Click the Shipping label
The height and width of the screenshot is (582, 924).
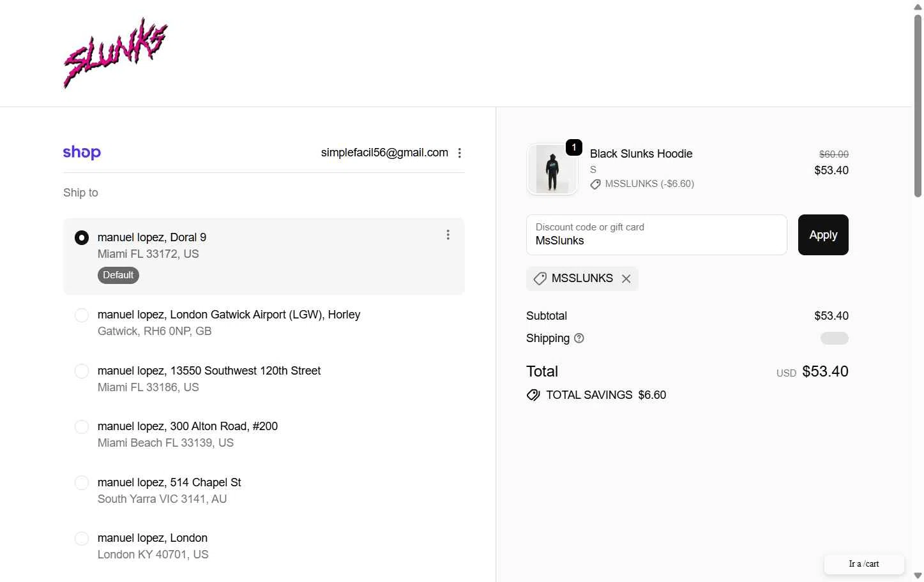[x=548, y=338]
